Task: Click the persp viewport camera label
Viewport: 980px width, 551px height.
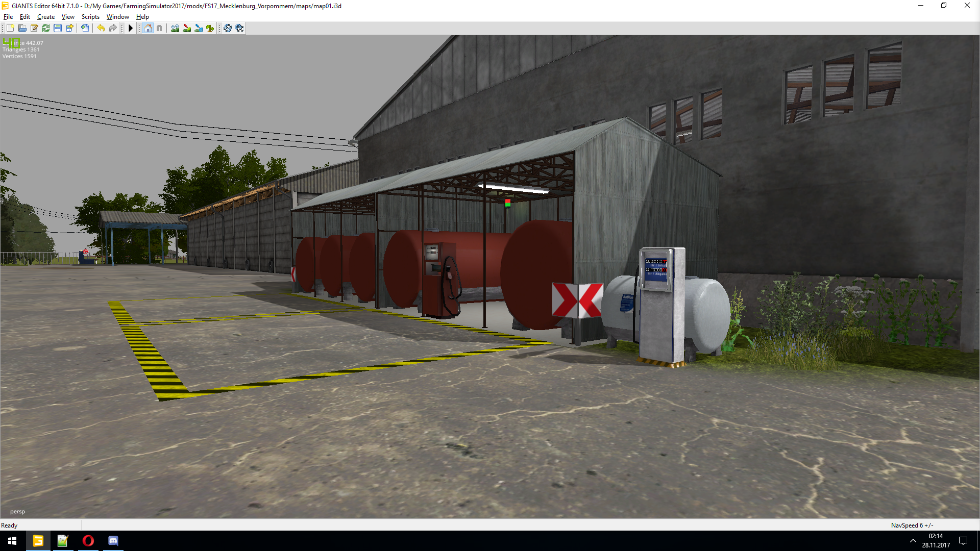Action: pos(17,511)
